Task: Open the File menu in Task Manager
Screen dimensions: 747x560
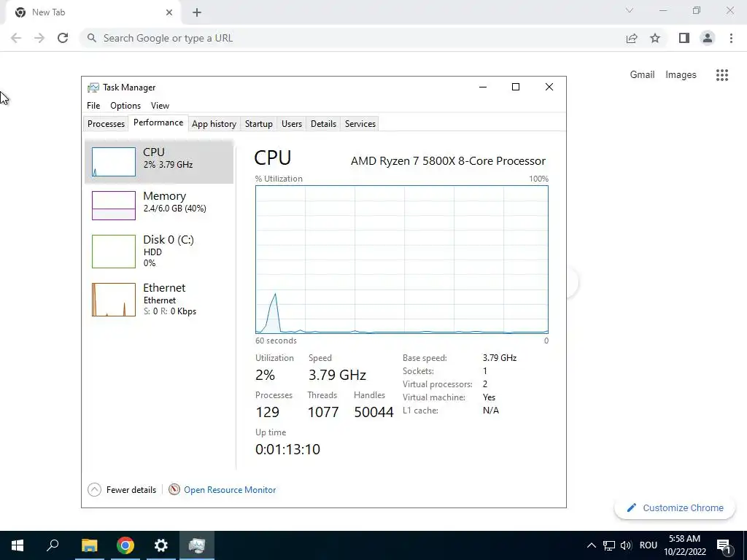Action: 93,106
